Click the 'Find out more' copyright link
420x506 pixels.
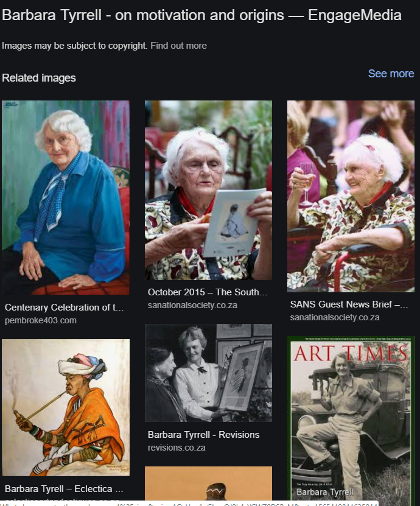click(x=178, y=46)
